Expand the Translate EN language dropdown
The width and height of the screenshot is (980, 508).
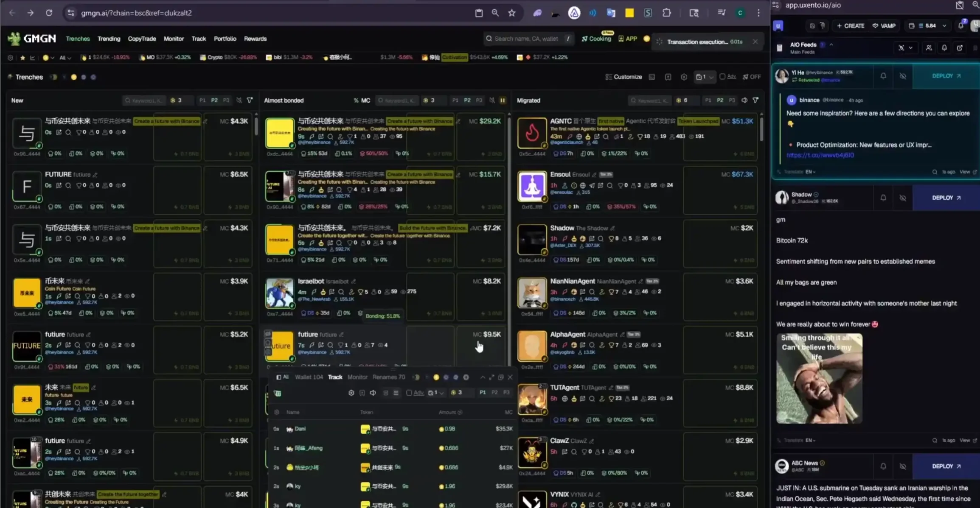click(810, 172)
